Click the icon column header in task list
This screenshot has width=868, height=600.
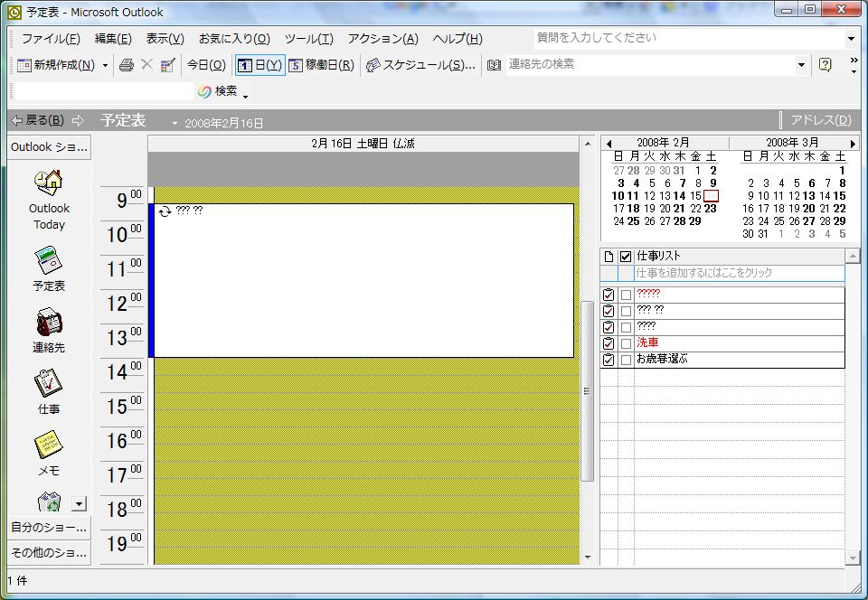(x=609, y=256)
